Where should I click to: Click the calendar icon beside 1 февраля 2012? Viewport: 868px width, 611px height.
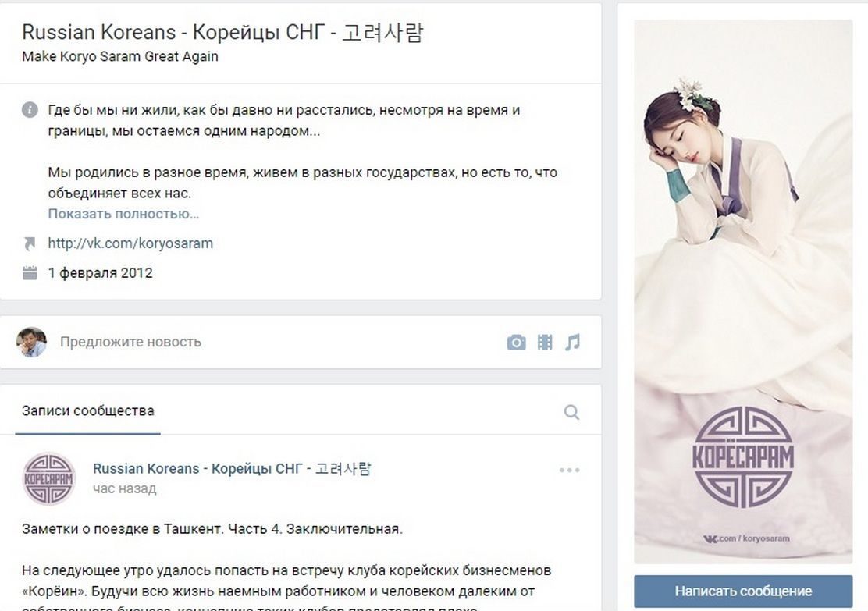pyautogui.click(x=30, y=272)
